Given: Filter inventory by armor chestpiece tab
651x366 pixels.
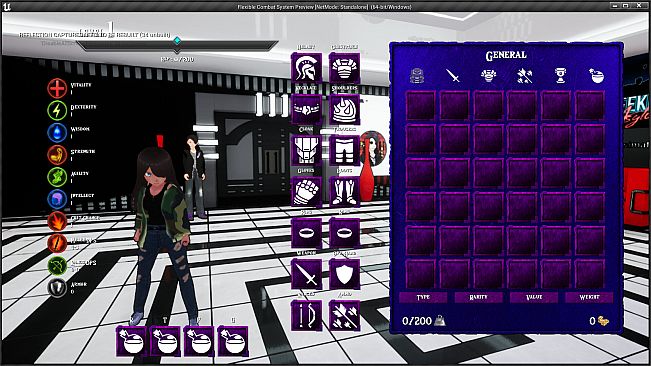Looking at the screenshot, I should point(489,76).
